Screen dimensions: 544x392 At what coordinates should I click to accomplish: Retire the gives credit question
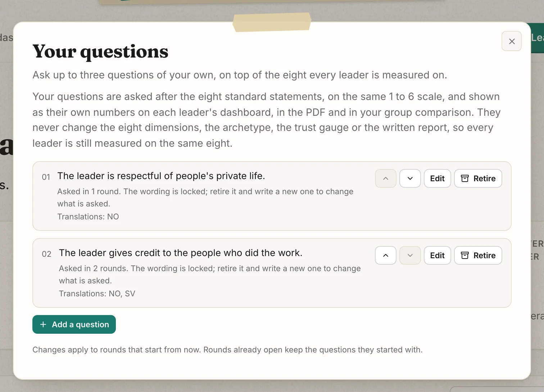tap(478, 255)
